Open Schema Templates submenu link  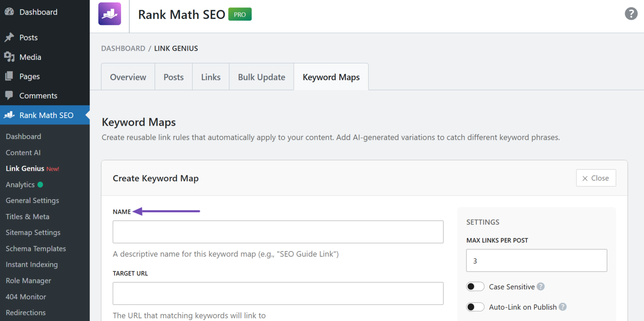(x=36, y=249)
